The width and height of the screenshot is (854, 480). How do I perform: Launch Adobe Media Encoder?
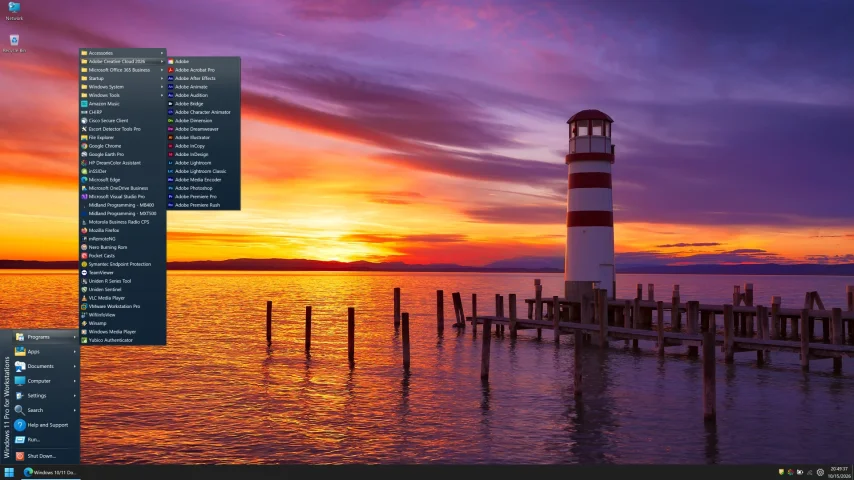pyautogui.click(x=204, y=180)
